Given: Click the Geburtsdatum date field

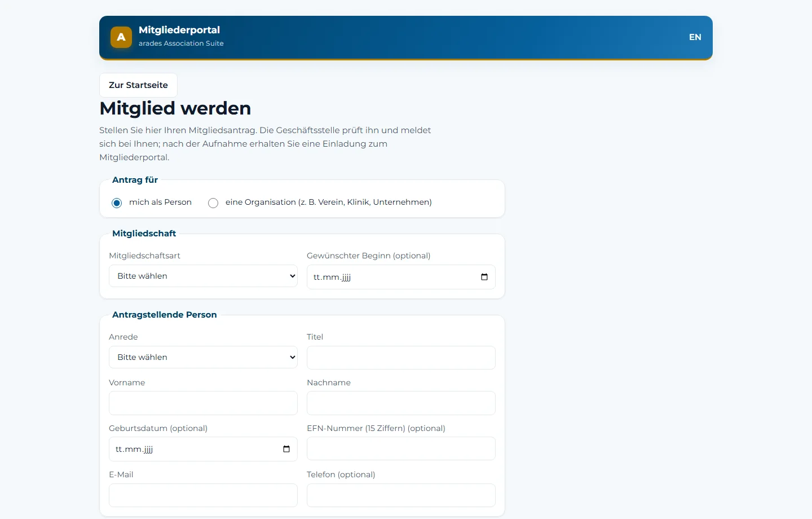Looking at the screenshot, I should point(203,449).
